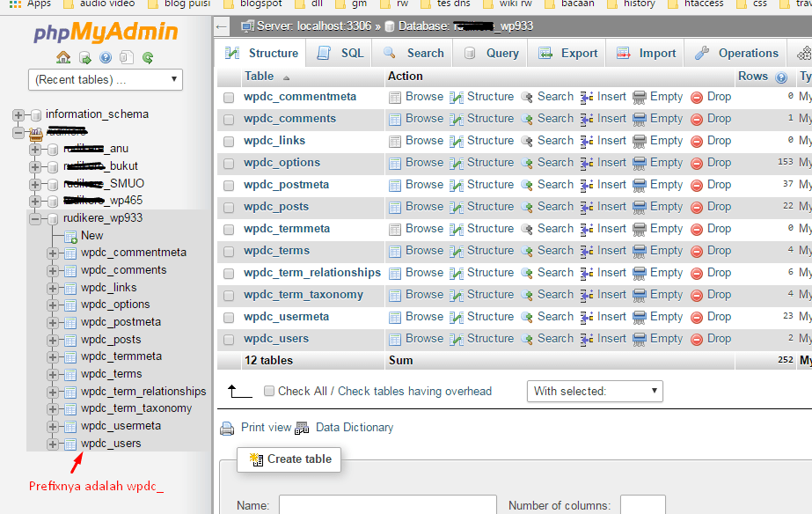
Task: Click the log out icon in sidebar
Action: tap(85, 57)
